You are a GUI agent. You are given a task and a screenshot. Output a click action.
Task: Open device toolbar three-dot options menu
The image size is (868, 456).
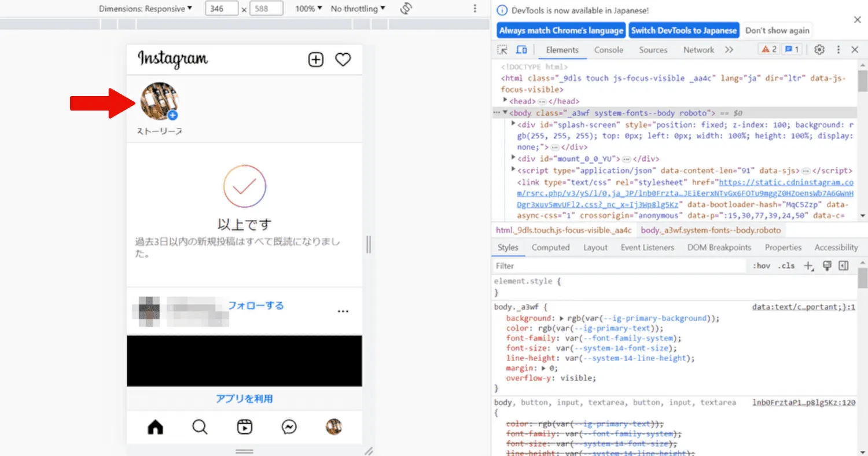(475, 9)
